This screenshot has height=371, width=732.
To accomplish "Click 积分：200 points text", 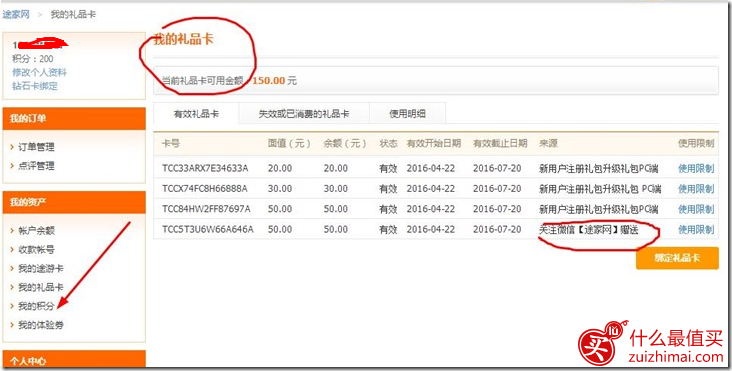I will click(33, 59).
